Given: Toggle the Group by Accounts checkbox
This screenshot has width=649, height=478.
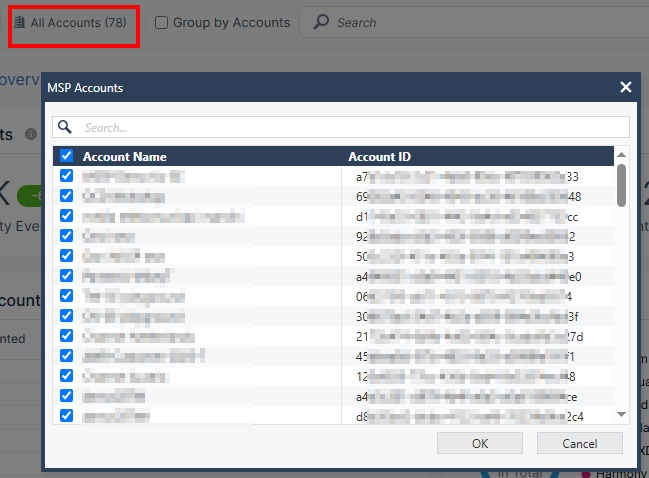Looking at the screenshot, I should pos(161,22).
